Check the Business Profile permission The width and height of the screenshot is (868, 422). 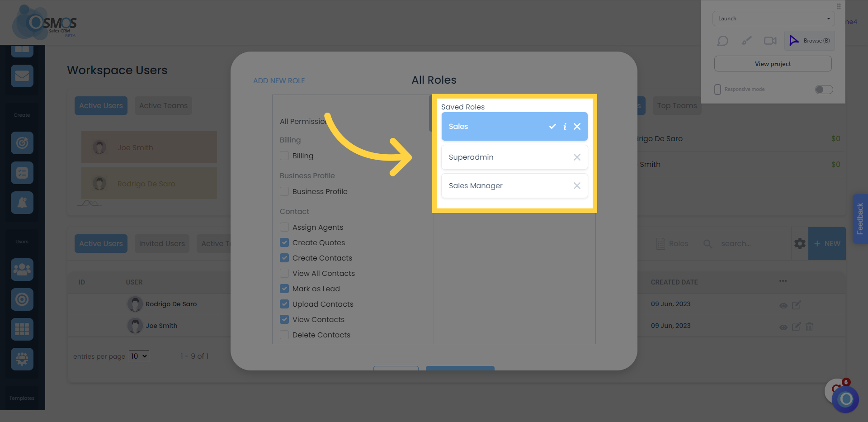click(284, 191)
